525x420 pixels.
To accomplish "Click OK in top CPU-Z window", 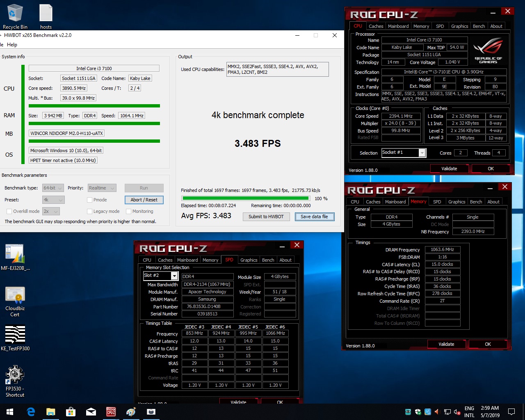I will (491, 169).
